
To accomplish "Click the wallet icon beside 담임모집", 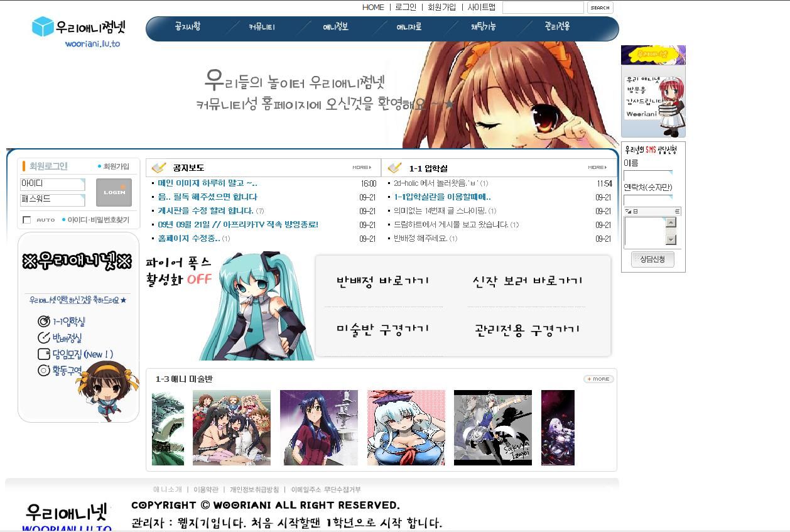I will pyautogui.click(x=44, y=354).
